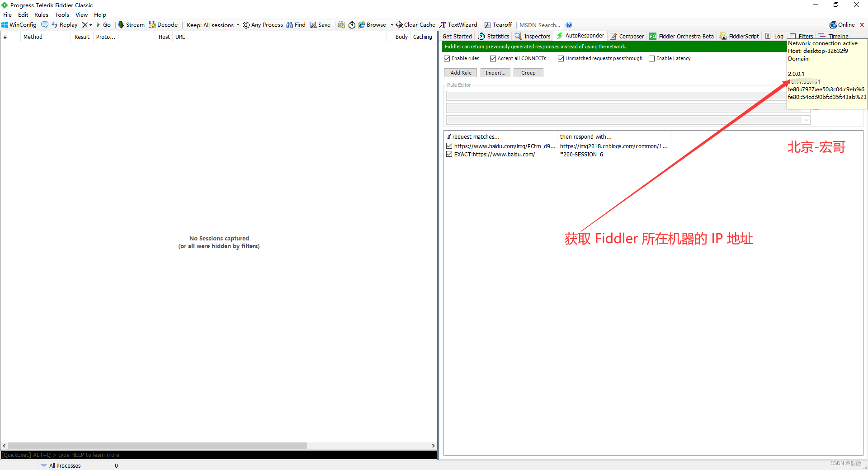
Task: Click the comment speech bubble icon
Action: 45,25
